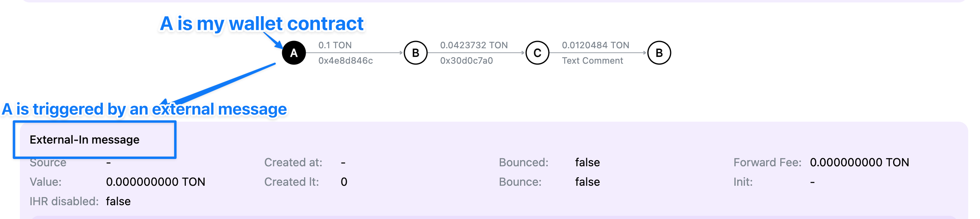Click the 0.1 TON transfer amount
Image resolution: width=980 pixels, height=219 pixels.
[x=335, y=45]
